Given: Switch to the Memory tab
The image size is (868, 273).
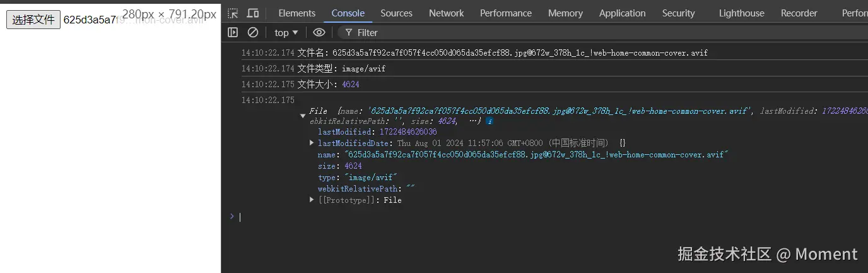Looking at the screenshot, I should (565, 13).
